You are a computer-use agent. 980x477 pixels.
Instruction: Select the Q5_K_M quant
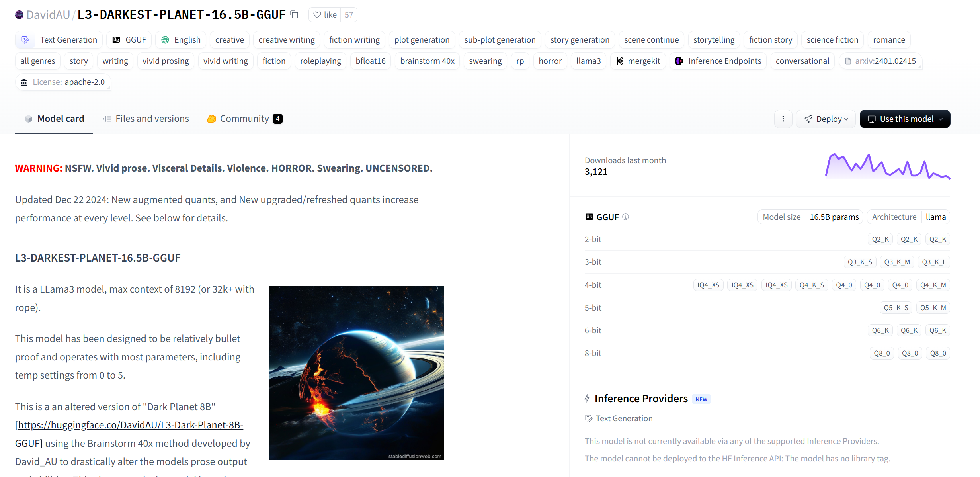tap(933, 308)
